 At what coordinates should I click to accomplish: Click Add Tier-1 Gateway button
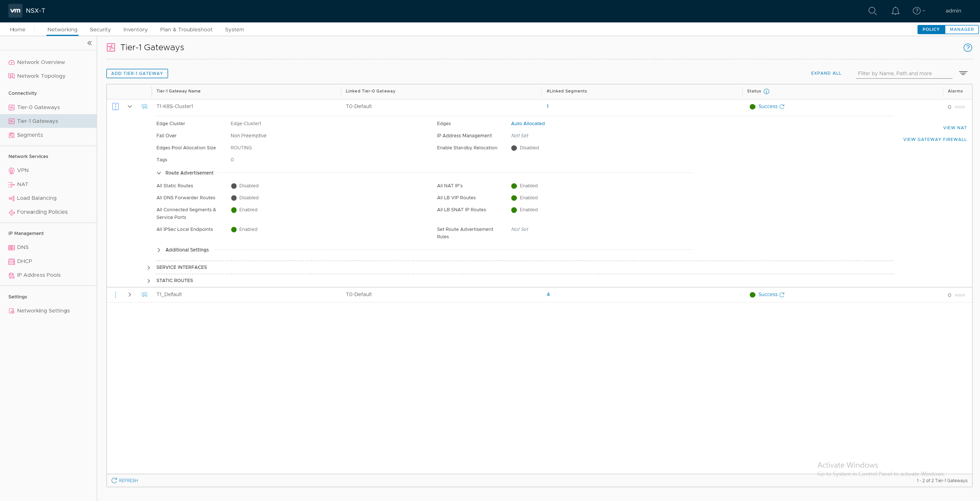(137, 73)
